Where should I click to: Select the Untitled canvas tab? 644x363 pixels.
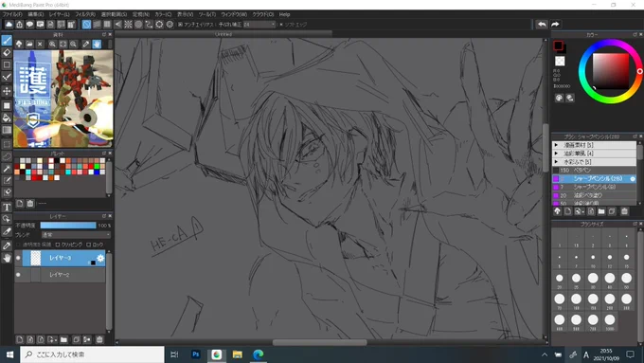224,34
